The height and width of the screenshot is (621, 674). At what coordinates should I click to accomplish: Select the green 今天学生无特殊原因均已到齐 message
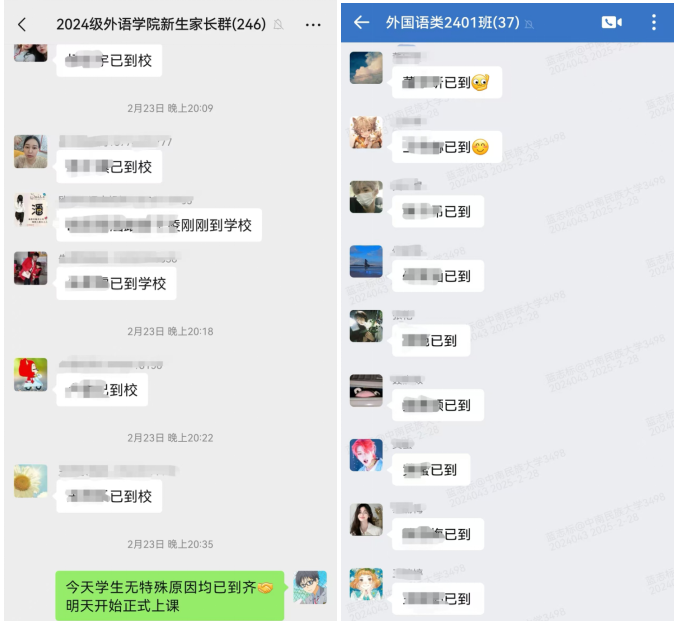(x=170, y=596)
